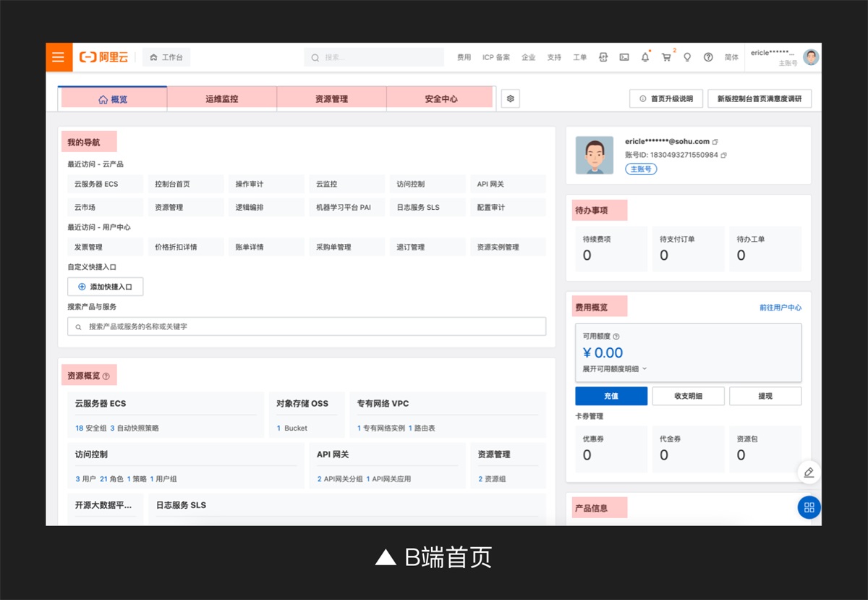Click 21 角色 under 访问控制
This screenshot has width=868, height=600.
click(x=111, y=478)
